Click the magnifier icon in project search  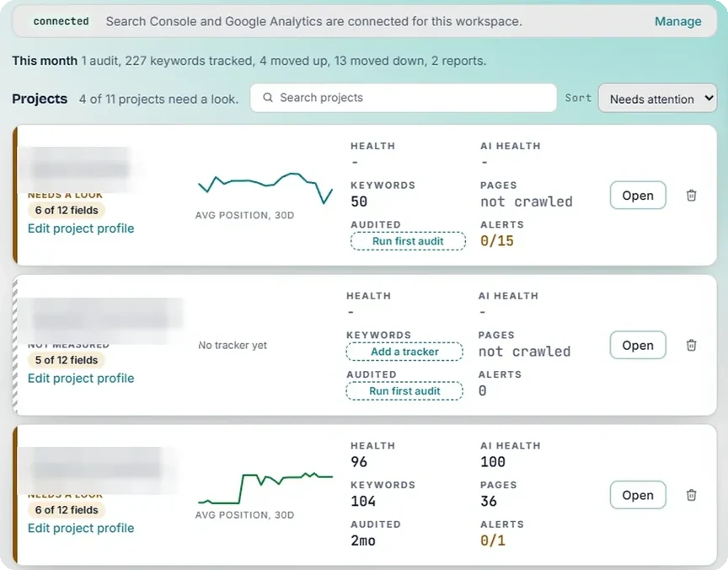coord(268,98)
